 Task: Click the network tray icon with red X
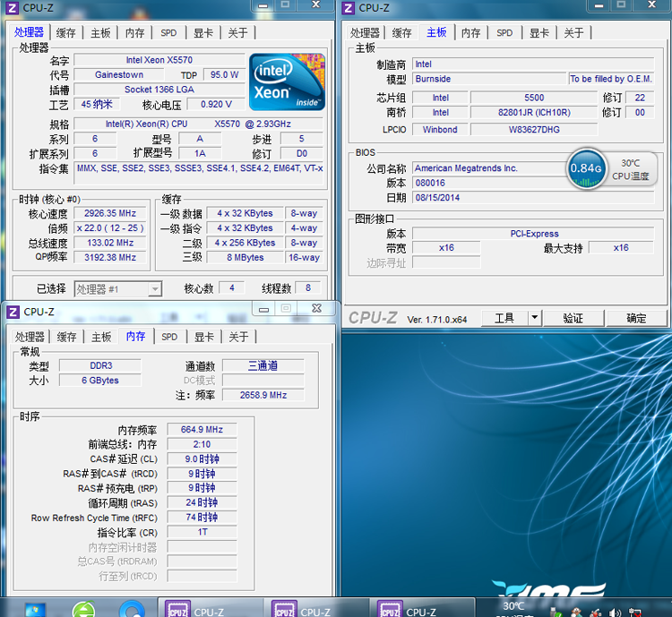coord(634,613)
